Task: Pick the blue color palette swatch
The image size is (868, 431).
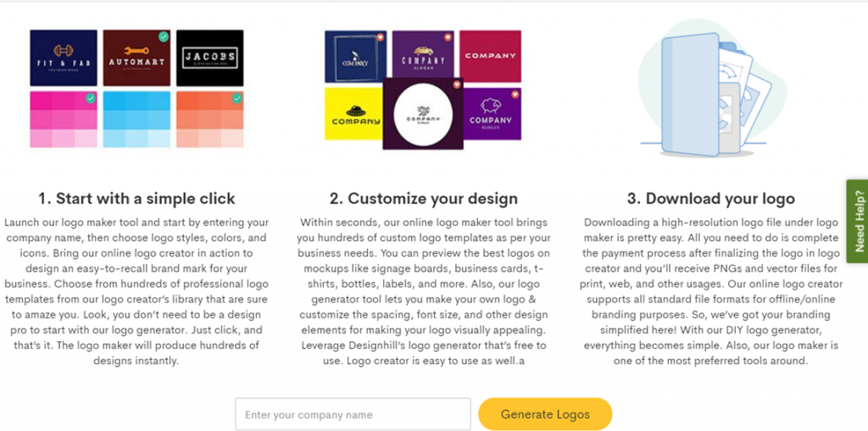Action: (136, 119)
